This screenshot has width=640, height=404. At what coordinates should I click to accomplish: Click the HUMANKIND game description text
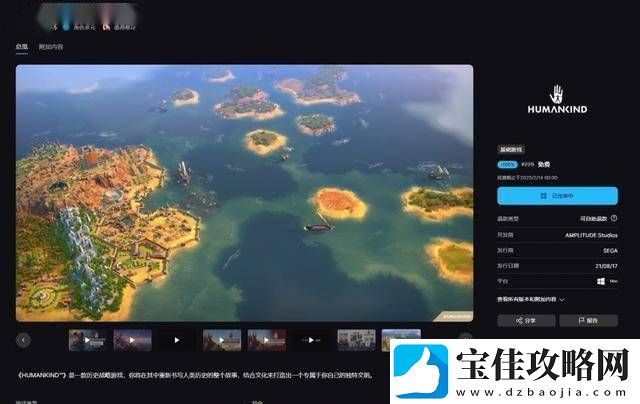194,375
